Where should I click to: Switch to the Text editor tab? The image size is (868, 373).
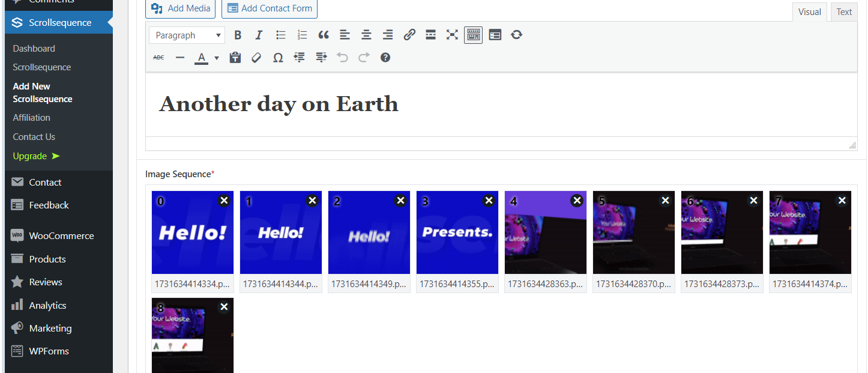844,12
